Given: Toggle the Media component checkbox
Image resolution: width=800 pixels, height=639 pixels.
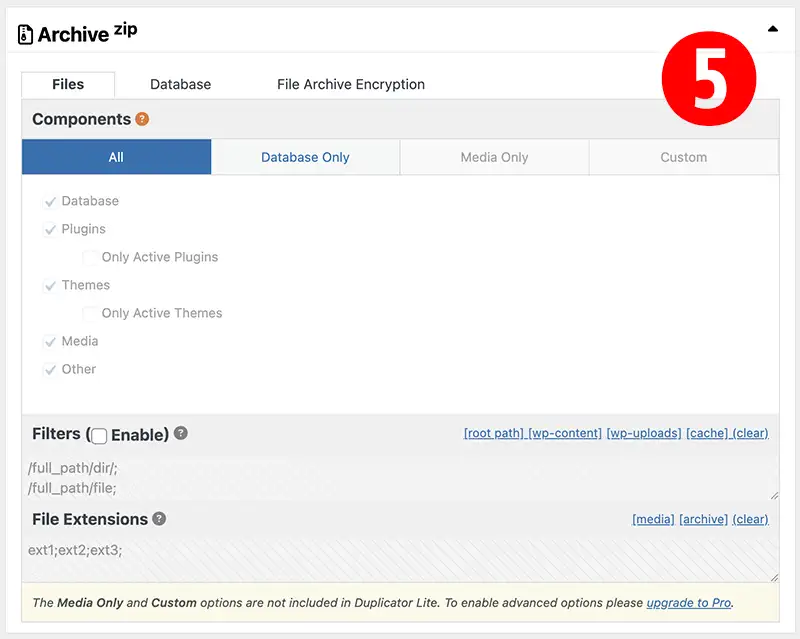Looking at the screenshot, I should click(x=50, y=341).
